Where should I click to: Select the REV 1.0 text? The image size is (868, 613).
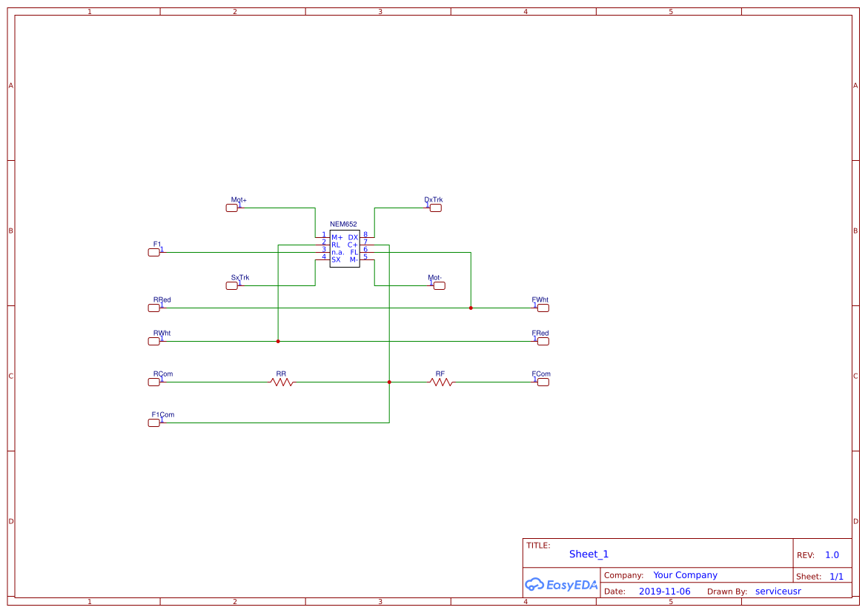(x=824, y=554)
